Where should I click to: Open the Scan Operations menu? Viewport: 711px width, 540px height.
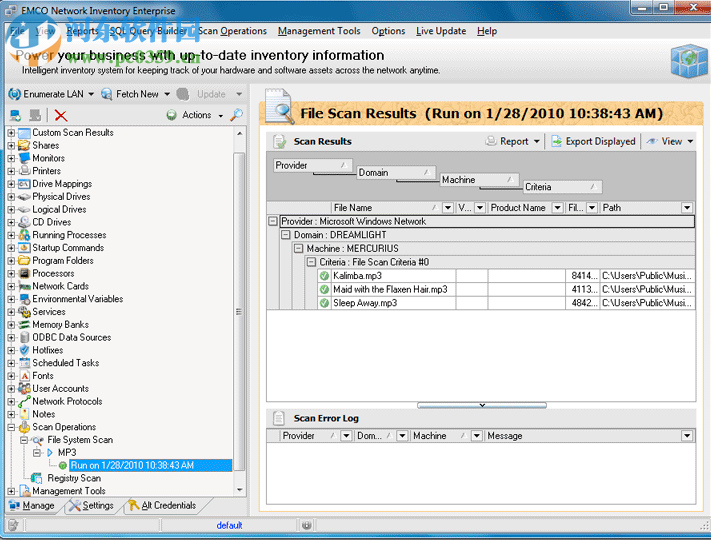tap(233, 31)
